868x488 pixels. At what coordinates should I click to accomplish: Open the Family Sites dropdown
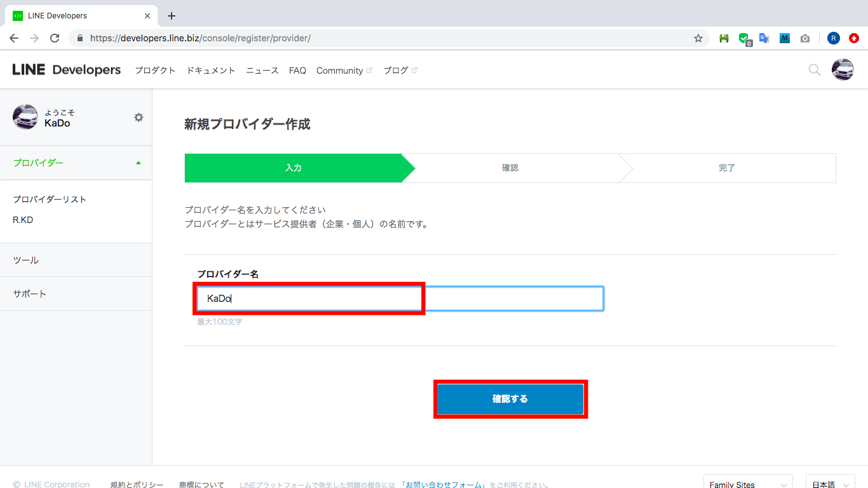click(748, 485)
